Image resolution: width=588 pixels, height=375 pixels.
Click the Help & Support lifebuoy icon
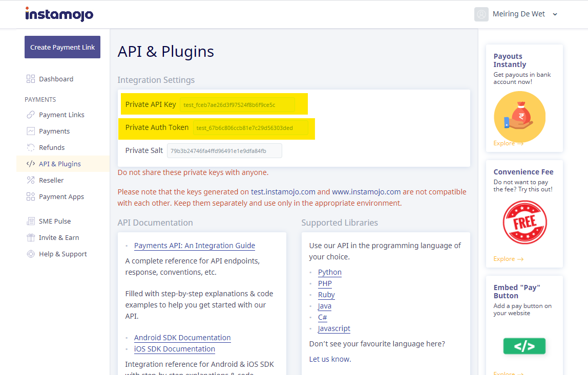(31, 254)
